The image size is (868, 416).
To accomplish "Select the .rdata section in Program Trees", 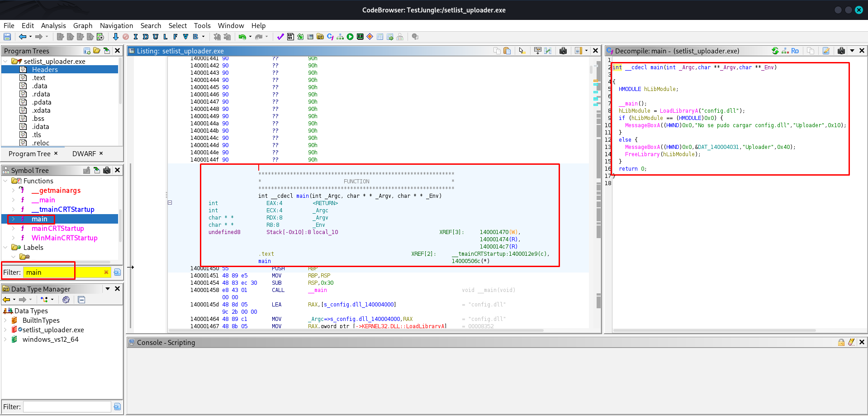I will (x=41, y=94).
